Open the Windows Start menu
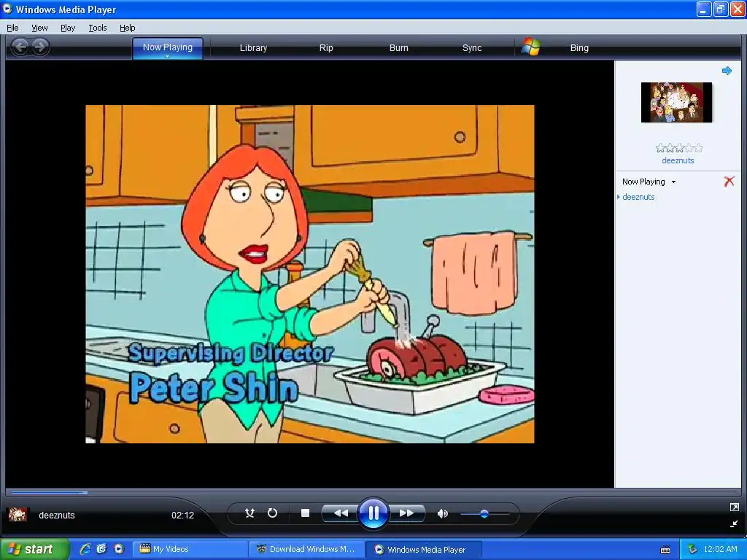 [x=34, y=549]
